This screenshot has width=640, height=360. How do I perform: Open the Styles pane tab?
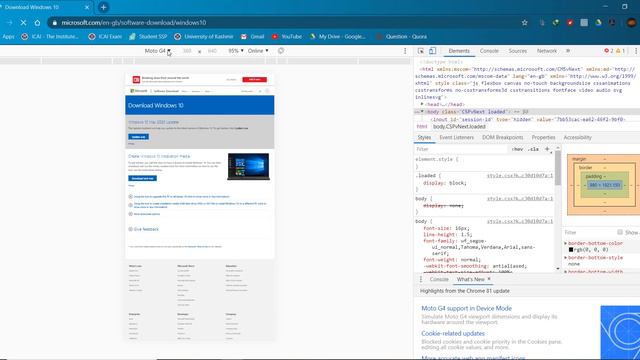424,138
